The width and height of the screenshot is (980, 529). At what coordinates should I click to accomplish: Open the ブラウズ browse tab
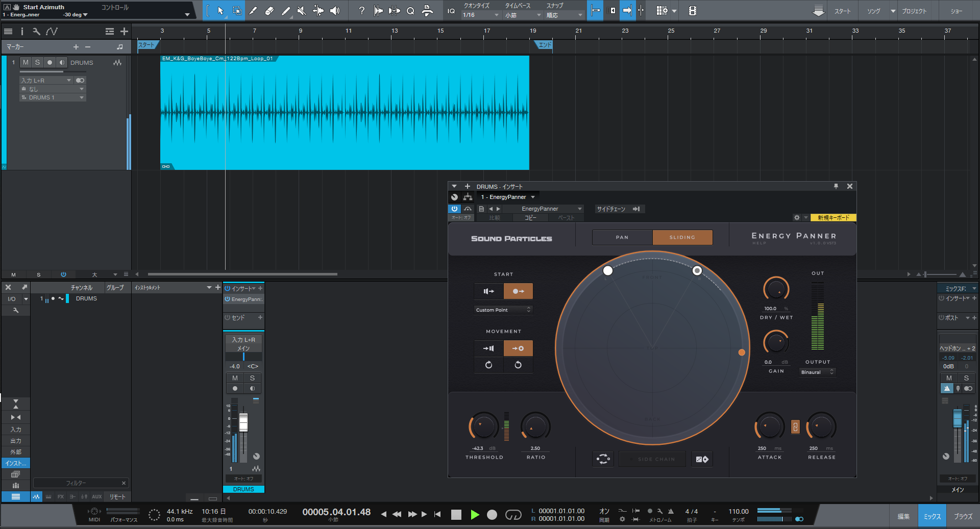tap(963, 516)
